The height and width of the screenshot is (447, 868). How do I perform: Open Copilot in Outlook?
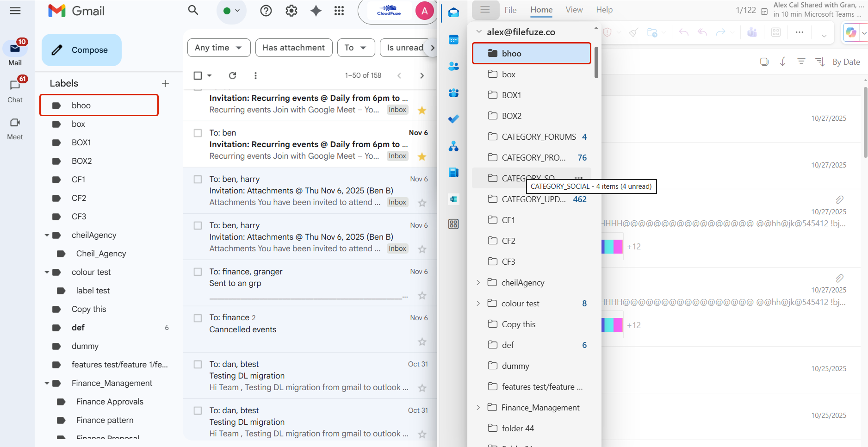pos(850,32)
